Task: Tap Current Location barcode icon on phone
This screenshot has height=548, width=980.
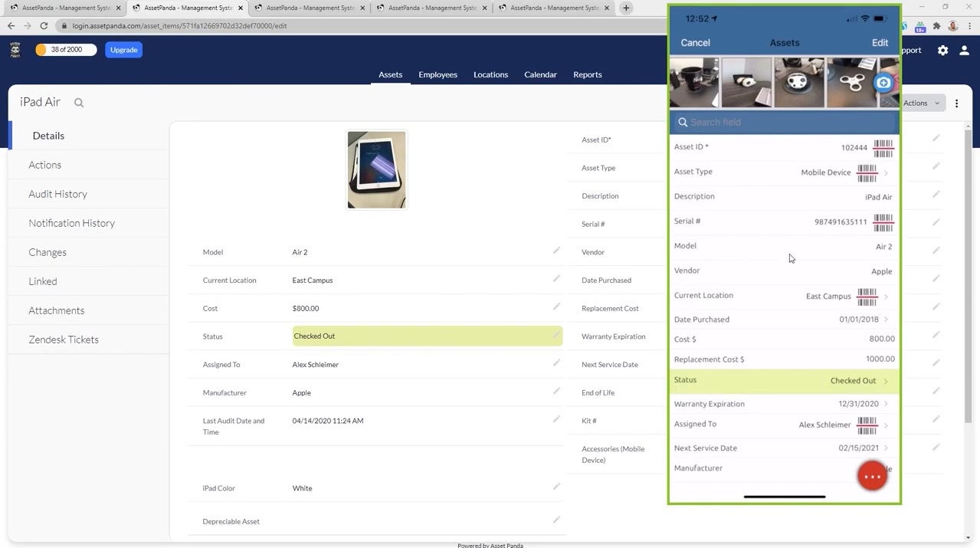Action: click(867, 297)
